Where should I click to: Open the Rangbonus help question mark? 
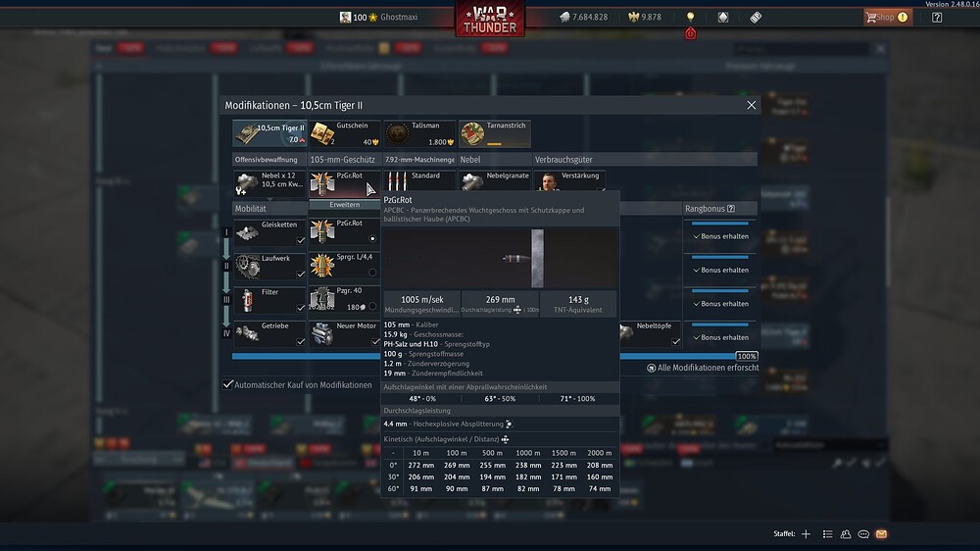coord(731,209)
